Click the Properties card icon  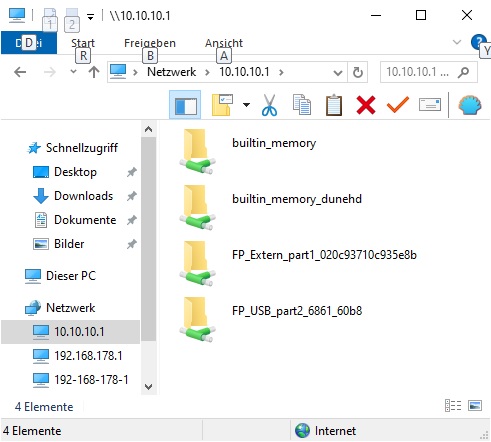430,105
